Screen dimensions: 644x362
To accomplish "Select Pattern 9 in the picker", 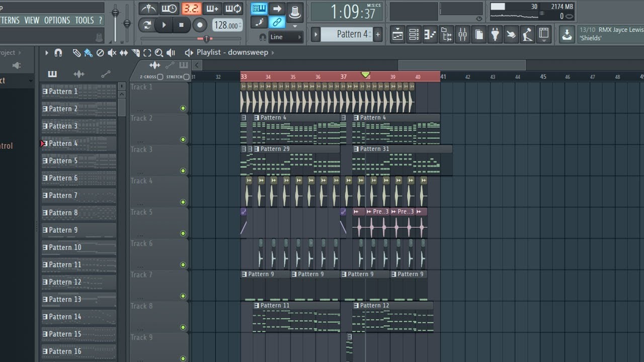I will point(78,230).
